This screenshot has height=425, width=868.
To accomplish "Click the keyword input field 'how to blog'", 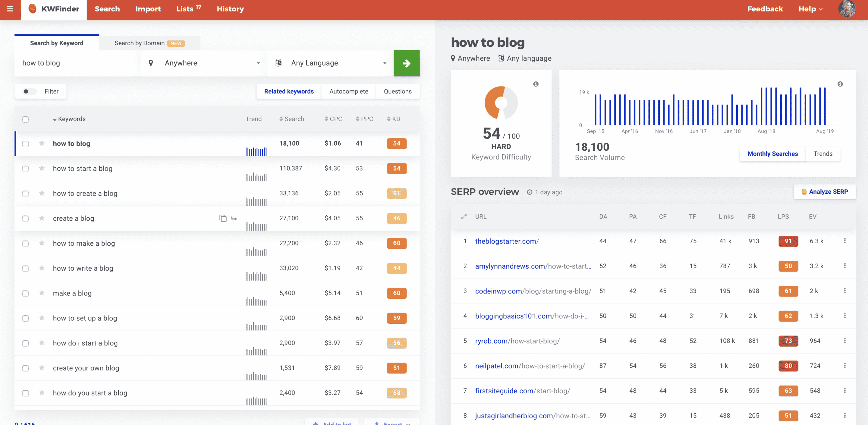I will [x=77, y=63].
